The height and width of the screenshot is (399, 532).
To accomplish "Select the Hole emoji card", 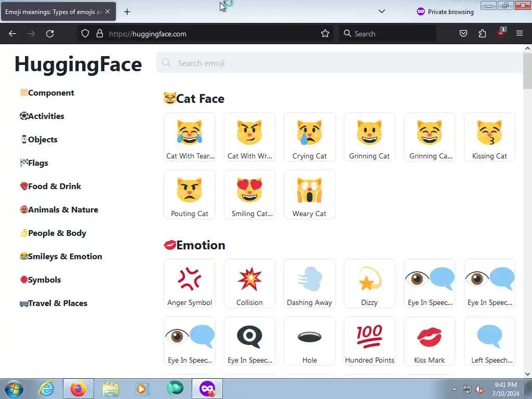I will [310, 341].
